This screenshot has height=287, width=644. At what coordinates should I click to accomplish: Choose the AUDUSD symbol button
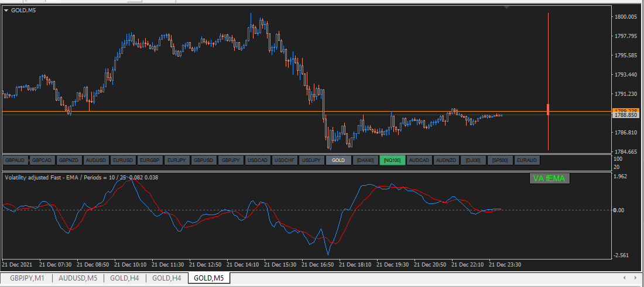coord(96,160)
